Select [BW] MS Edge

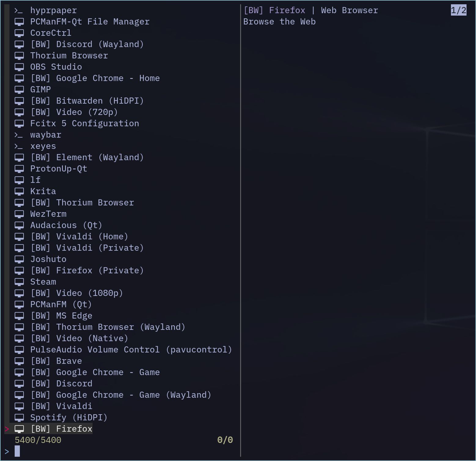coord(61,316)
